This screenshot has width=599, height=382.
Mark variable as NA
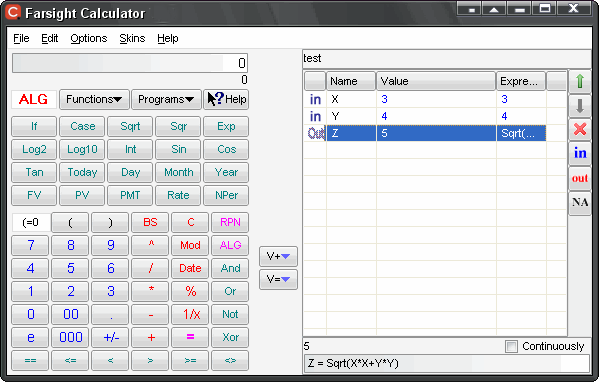point(580,202)
